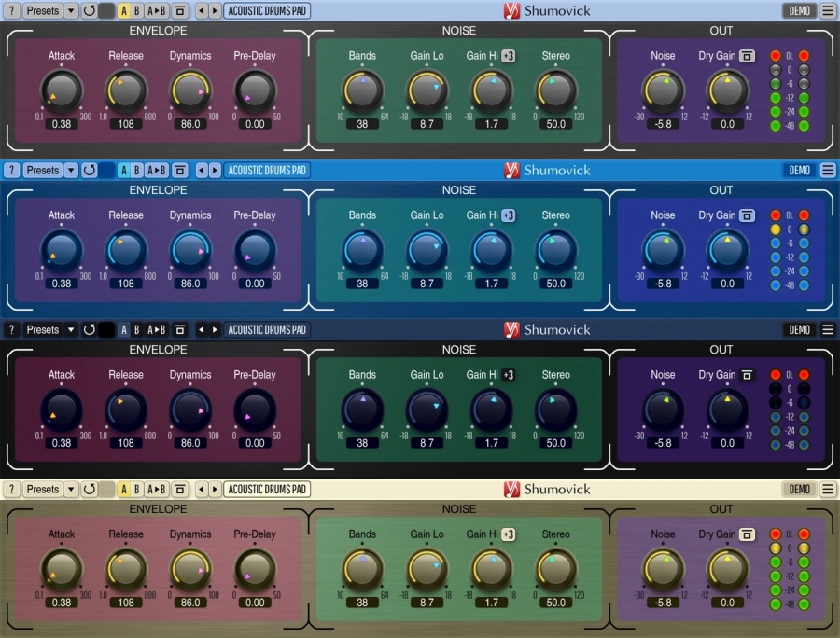Click the DEMO button in the gray-themed plugin
This screenshot has height=638, width=840.
pos(799,10)
